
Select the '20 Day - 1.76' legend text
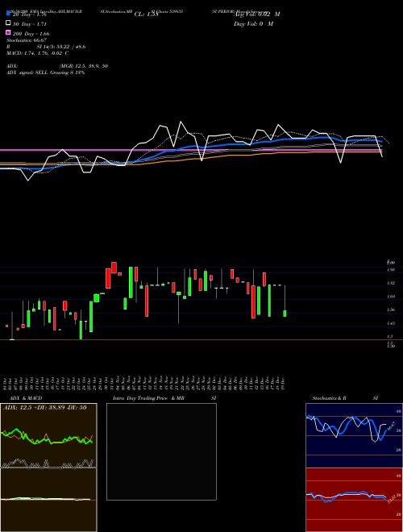30,15
